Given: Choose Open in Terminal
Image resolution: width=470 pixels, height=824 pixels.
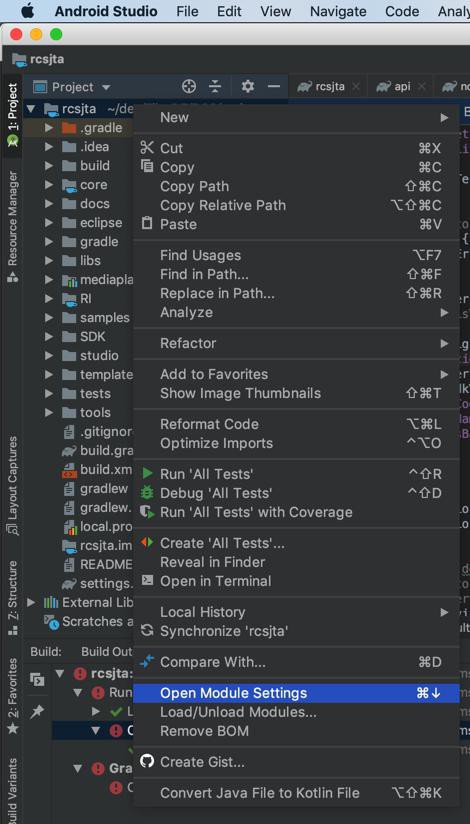Looking at the screenshot, I should pos(296,581).
